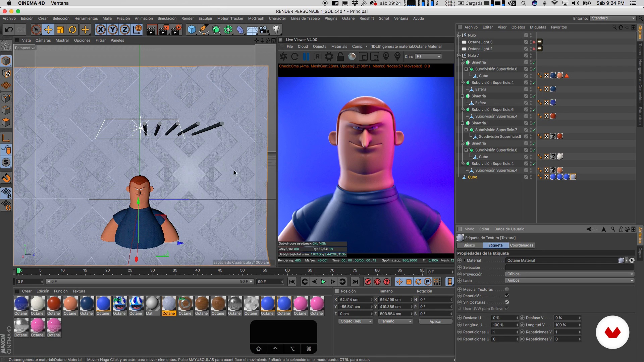
Task: Toggle visibility dots for OctaneLight.3
Action: 531,42
